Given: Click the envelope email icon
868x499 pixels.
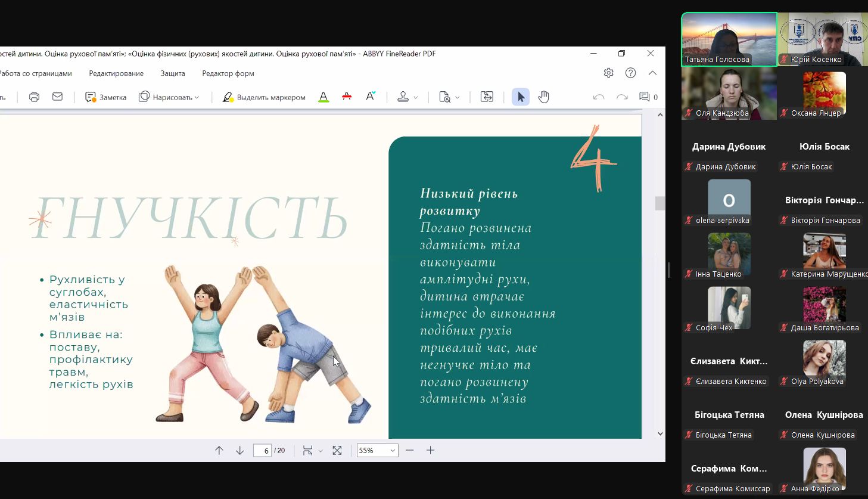Looking at the screenshot, I should (57, 97).
